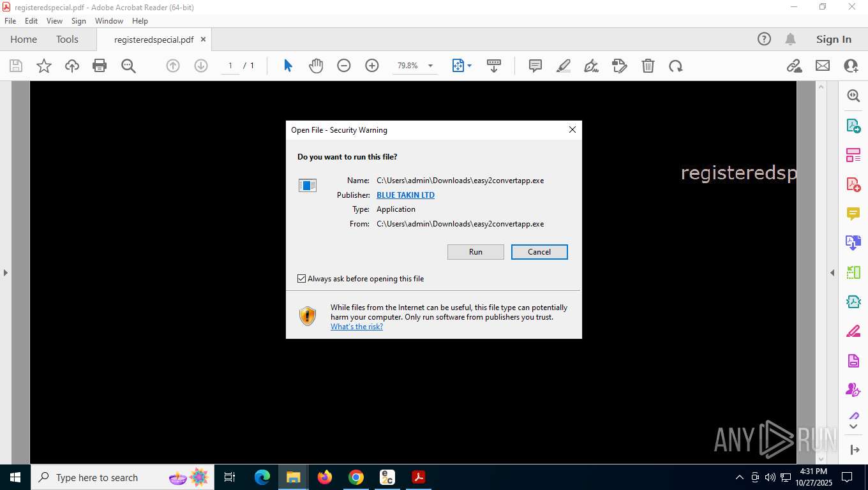Viewport: 868px width, 490px height.
Task: Open the Help menu
Action: pos(140,21)
